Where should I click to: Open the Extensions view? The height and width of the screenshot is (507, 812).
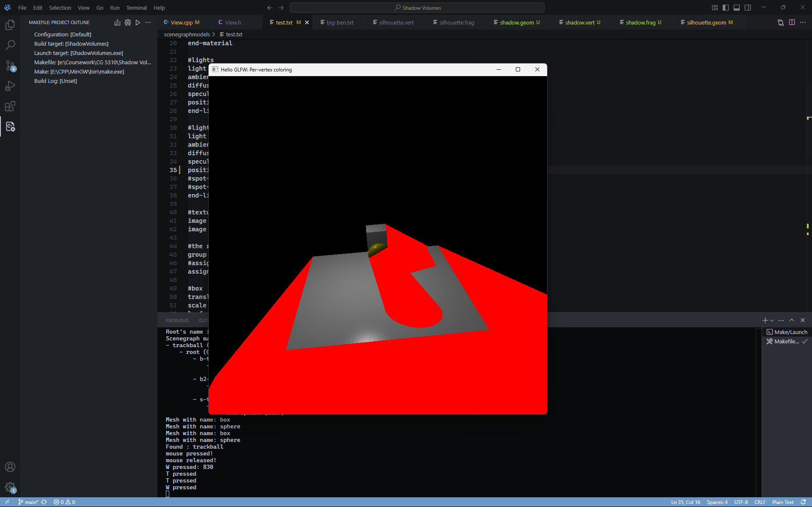(10, 106)
